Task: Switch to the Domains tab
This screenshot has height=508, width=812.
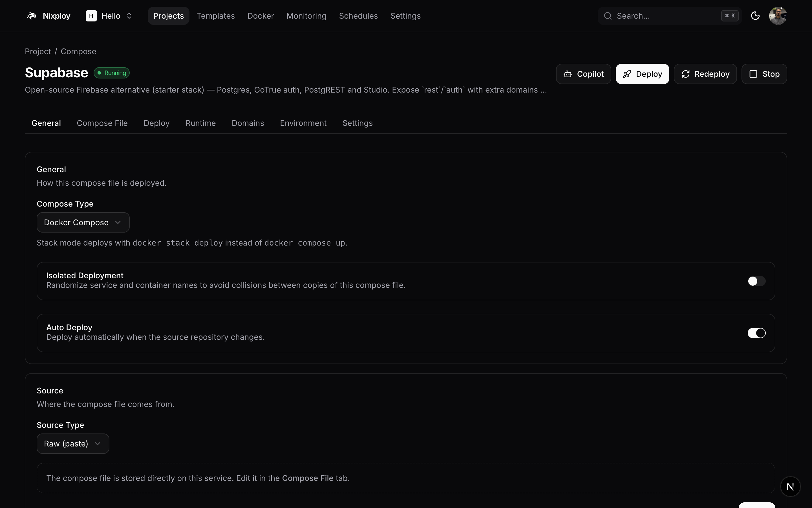Action: [248, 123]
